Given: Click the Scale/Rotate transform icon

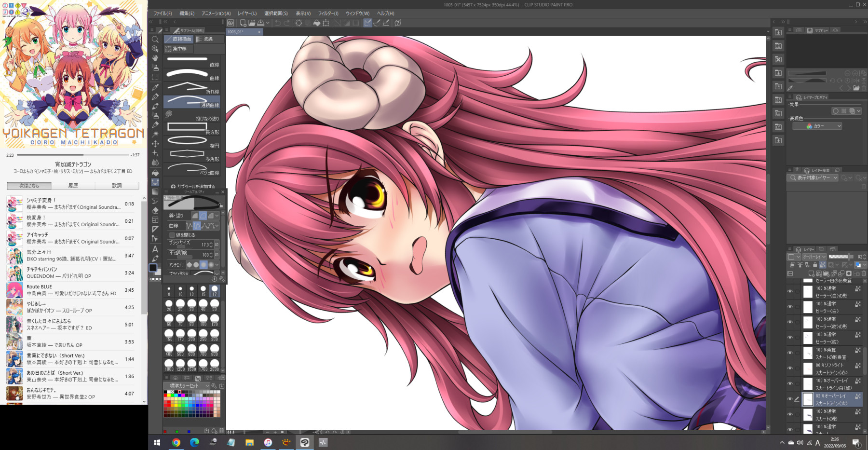Looking at the screenshot, I should [326, 23].
